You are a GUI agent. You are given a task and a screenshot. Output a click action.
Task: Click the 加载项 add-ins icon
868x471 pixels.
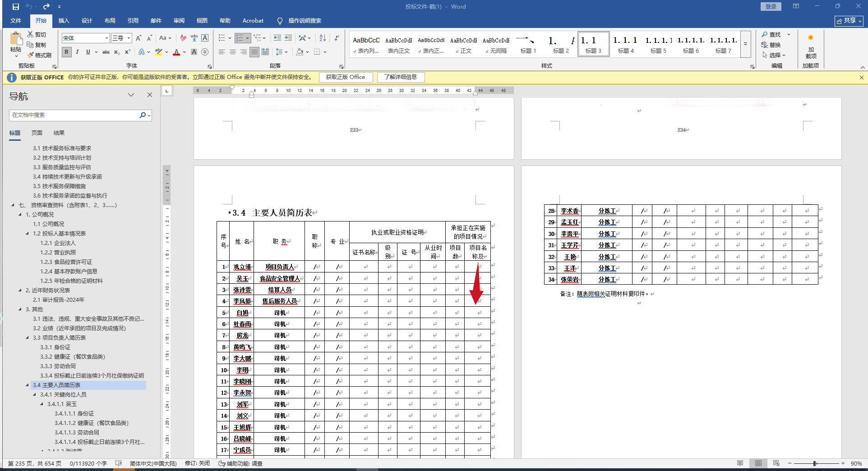click(811, 45)
